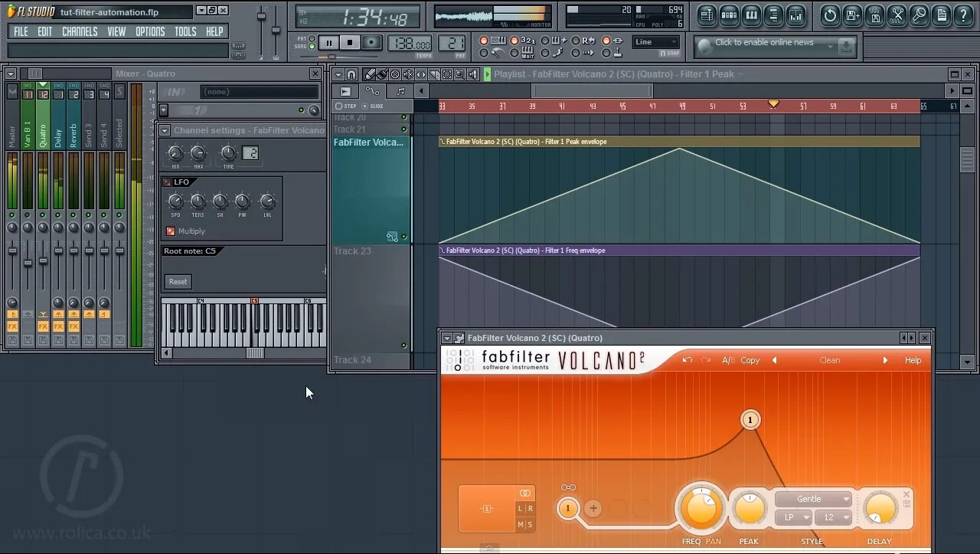Open the step sequencer window
This screenshot has width=980, height=554.
(729, 15)
